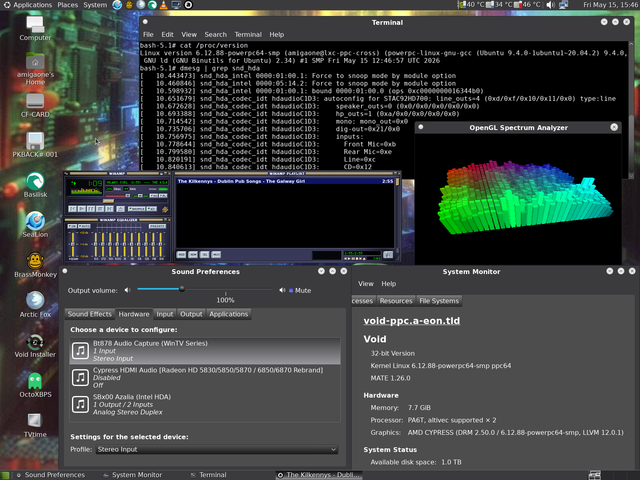Switch to the Output tab in Sound Preferences
Screen dimensions: 640x480
[x=191, y=314]
